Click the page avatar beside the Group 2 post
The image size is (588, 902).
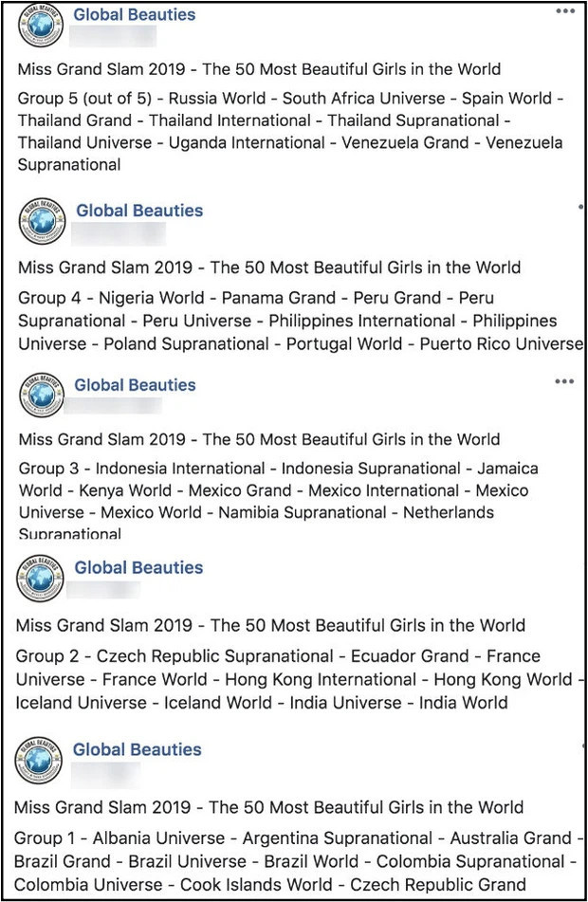pos(40,574)
